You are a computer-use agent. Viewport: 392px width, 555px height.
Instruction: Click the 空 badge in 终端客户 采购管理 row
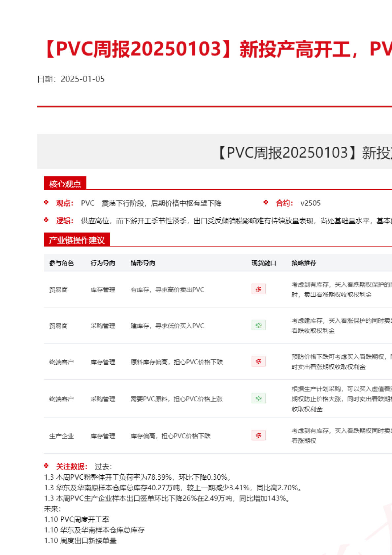pos(258,398)
